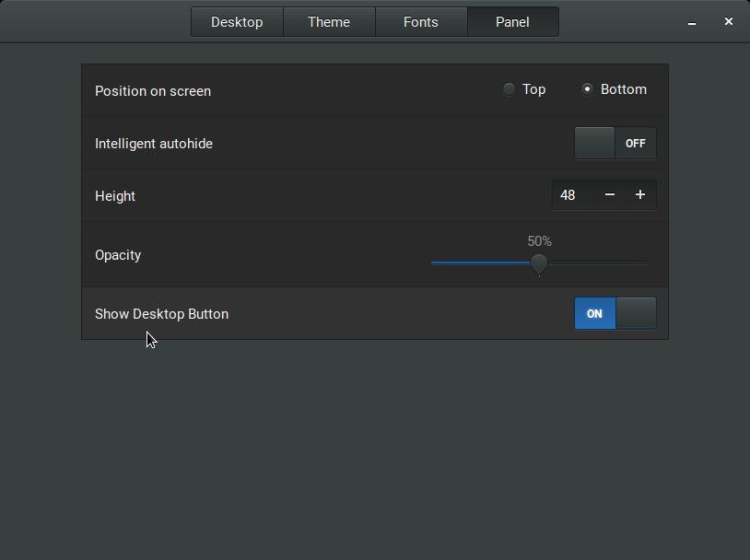Open the Theme tab

tap(329, 22)
